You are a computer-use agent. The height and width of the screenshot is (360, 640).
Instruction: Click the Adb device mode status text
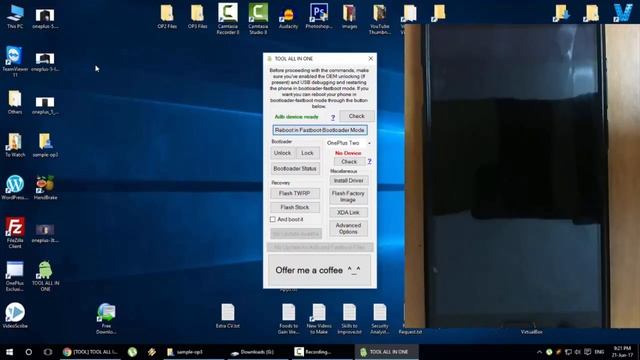point(296,117)
